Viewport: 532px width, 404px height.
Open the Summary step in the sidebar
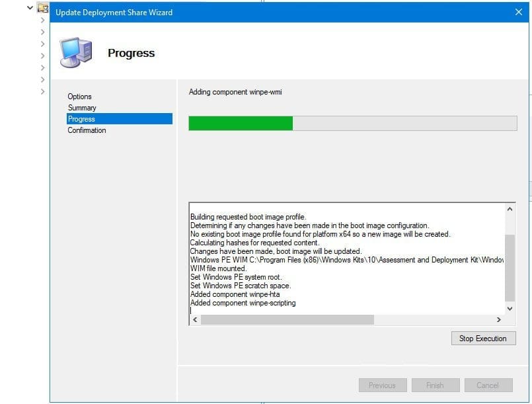click(x=82, y=108)
